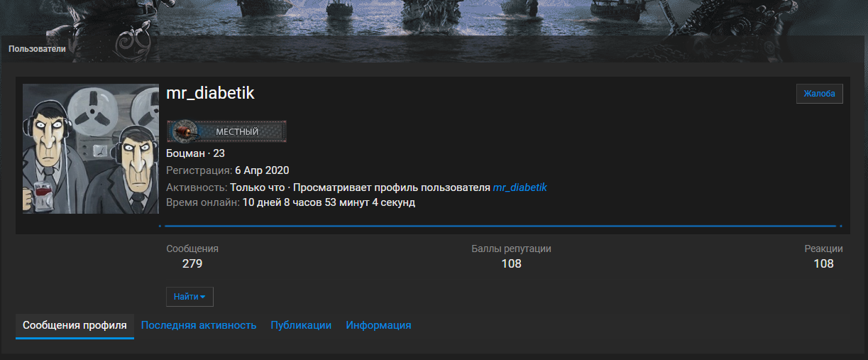The image size is (868, 360).
Task: Click the mr_diabetik profile avatar image
Action: [91, 148]
